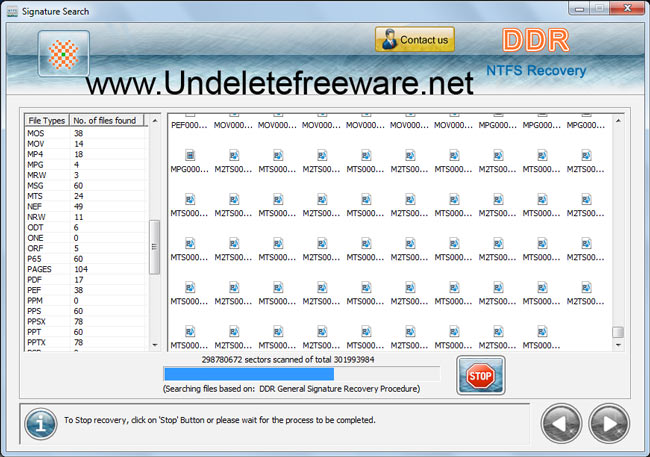This screenshot has width=650, height=457.
Task: Click the Signature Search title bar icon
Action: (x=12, y=12)
